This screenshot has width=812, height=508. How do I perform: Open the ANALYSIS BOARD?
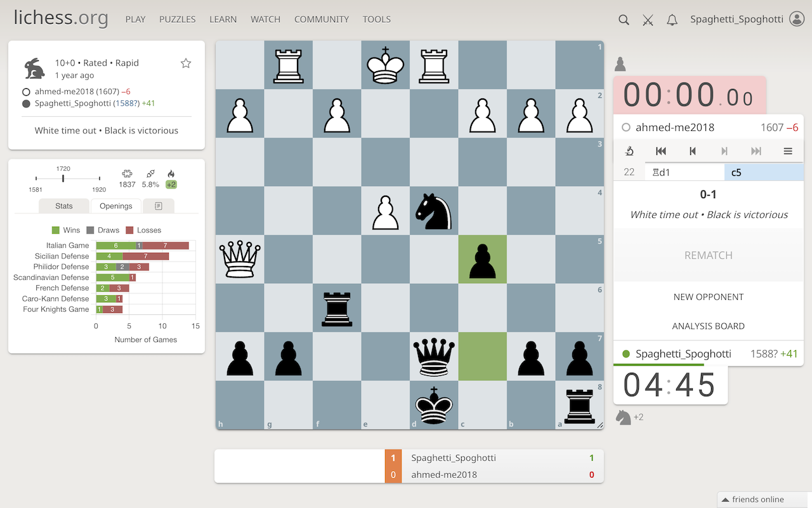(x=709, y=326)
